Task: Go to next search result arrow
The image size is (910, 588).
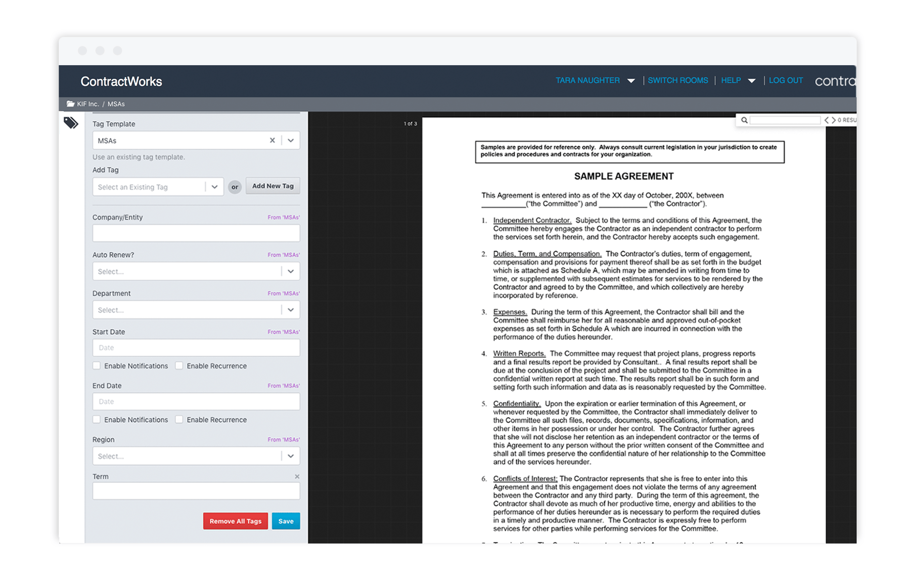Action: coord(833,120)
